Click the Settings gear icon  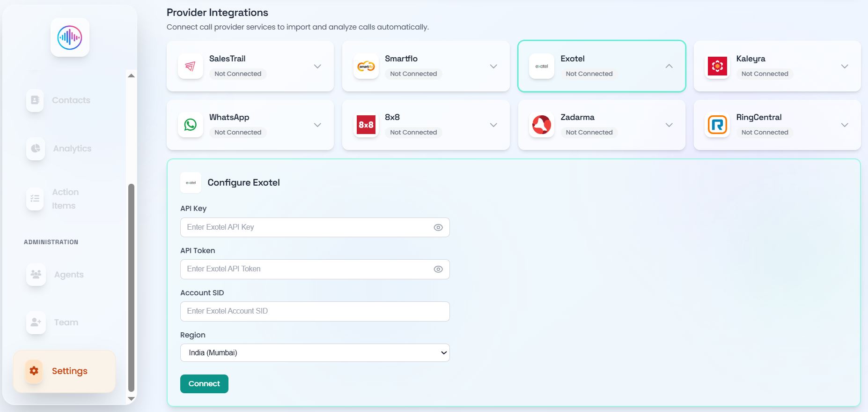34,371
